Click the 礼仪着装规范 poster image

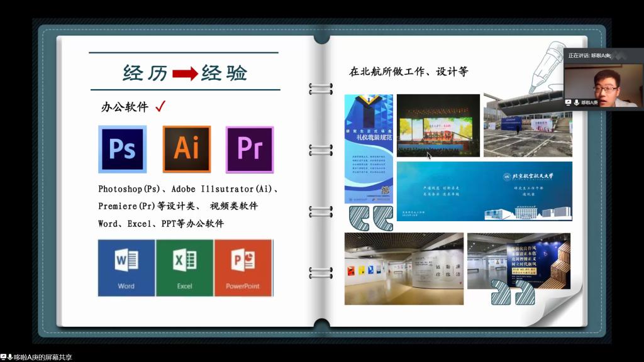[369, 149]
